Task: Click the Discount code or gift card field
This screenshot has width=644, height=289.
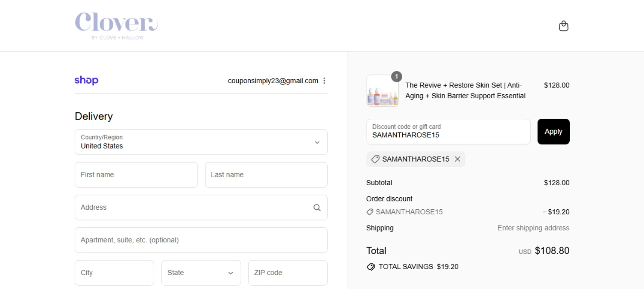Action: point(448,132)
